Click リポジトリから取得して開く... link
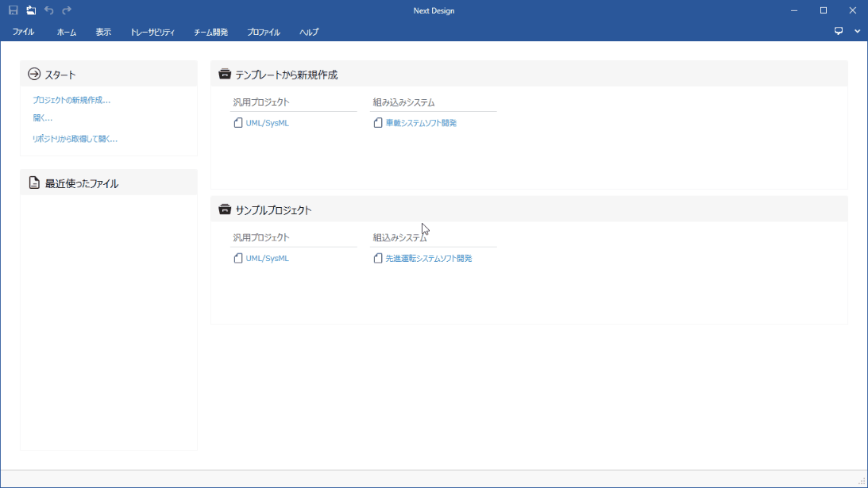The width and height of the screenshot is (868, 488). [x=75, y=139]
